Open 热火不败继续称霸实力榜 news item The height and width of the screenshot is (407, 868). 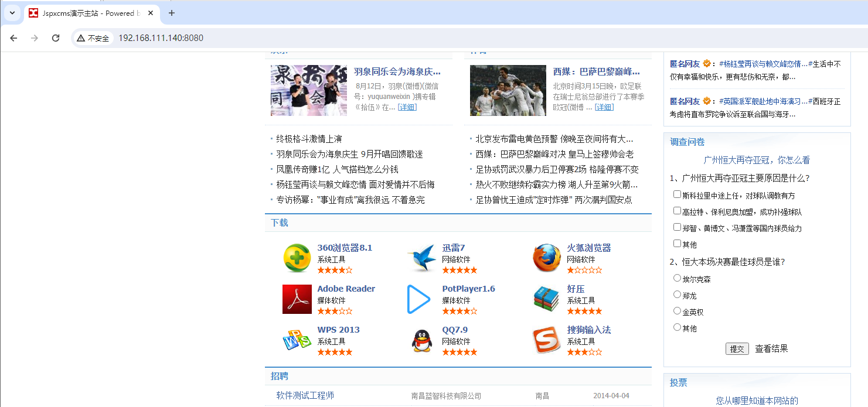557,184
